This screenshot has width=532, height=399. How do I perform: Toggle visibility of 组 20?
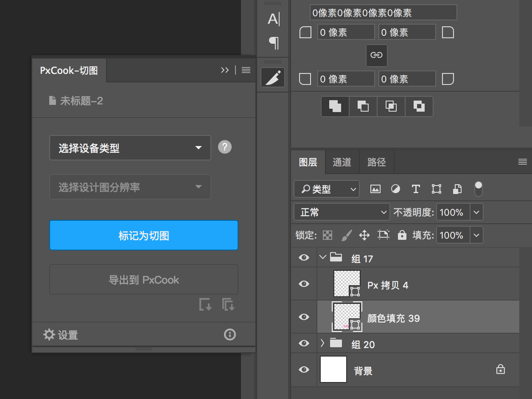[304, 343]
